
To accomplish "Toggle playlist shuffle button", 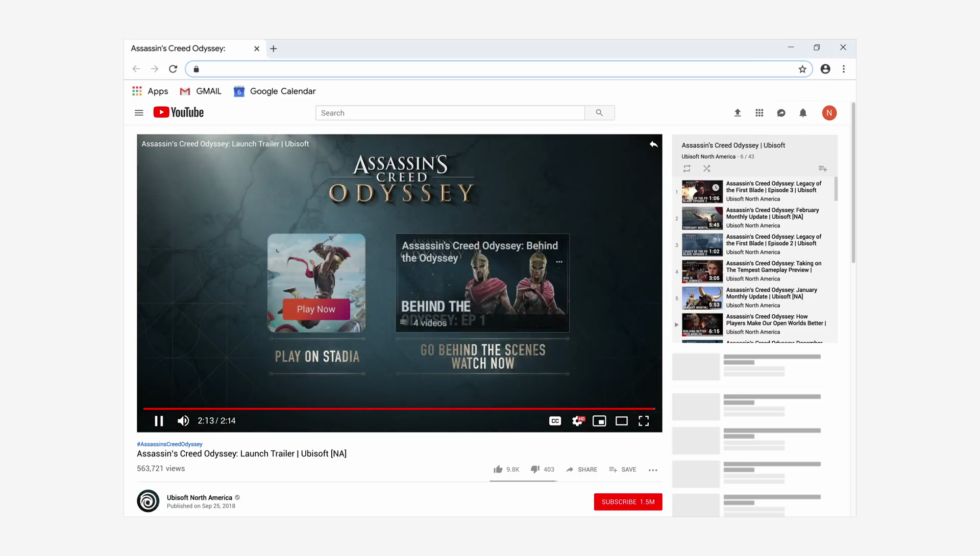I will tap(706, 168).
